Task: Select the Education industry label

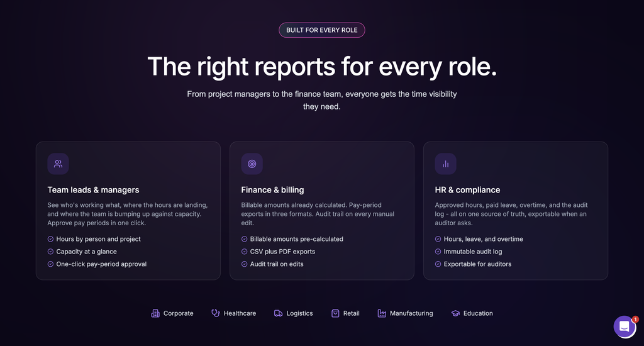Action: (478, 313)
